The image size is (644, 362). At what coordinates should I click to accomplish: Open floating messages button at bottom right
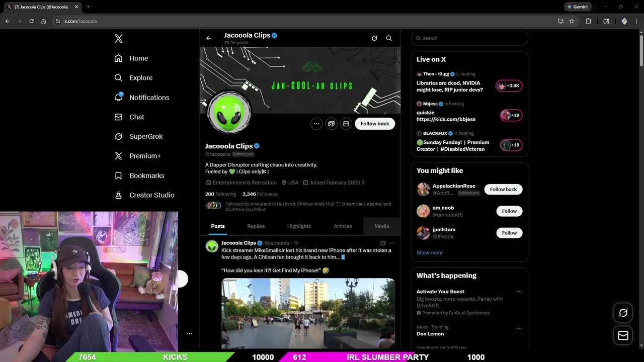pyautogui.click(x=623, y=335)
